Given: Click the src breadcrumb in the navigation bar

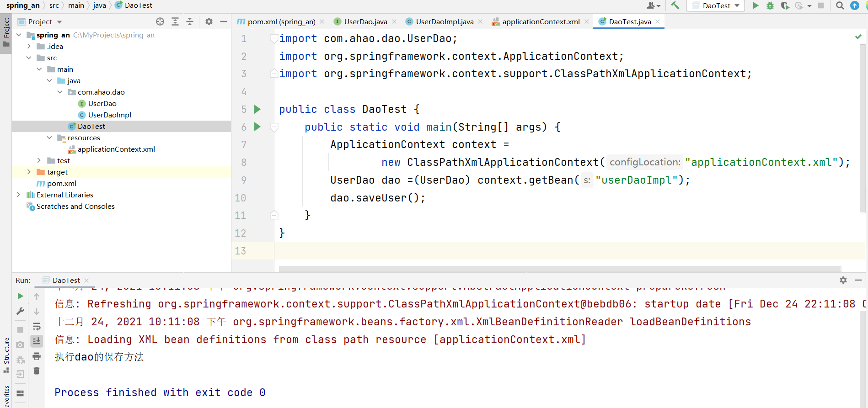Looking at the screenshot, I should click(x=54, y=5).
